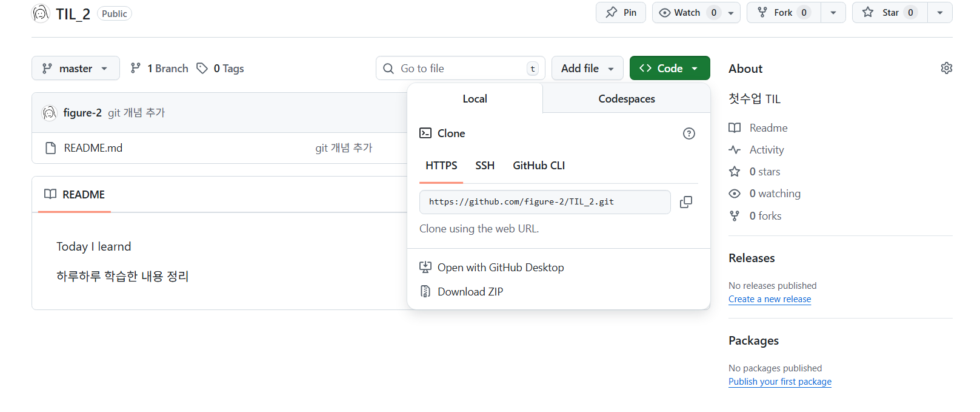Open the master branch selector
This screenshot has width=980, height=412.
click(75, 69)
